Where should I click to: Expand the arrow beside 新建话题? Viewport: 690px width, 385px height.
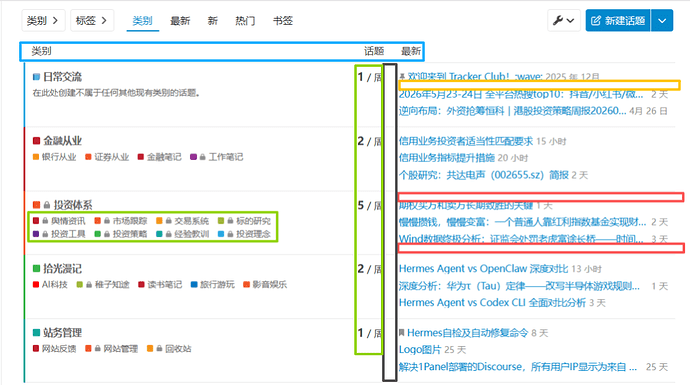[662, 20]
